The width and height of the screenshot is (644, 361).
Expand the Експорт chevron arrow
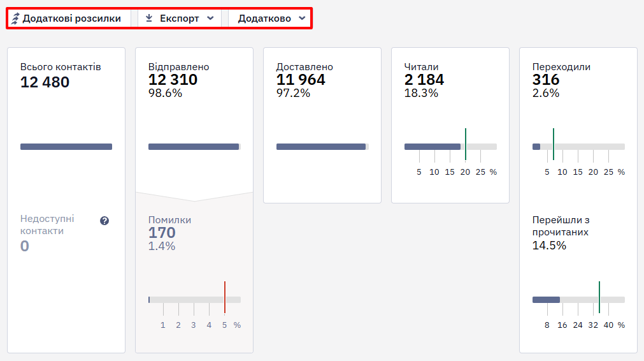coord(210,18)
